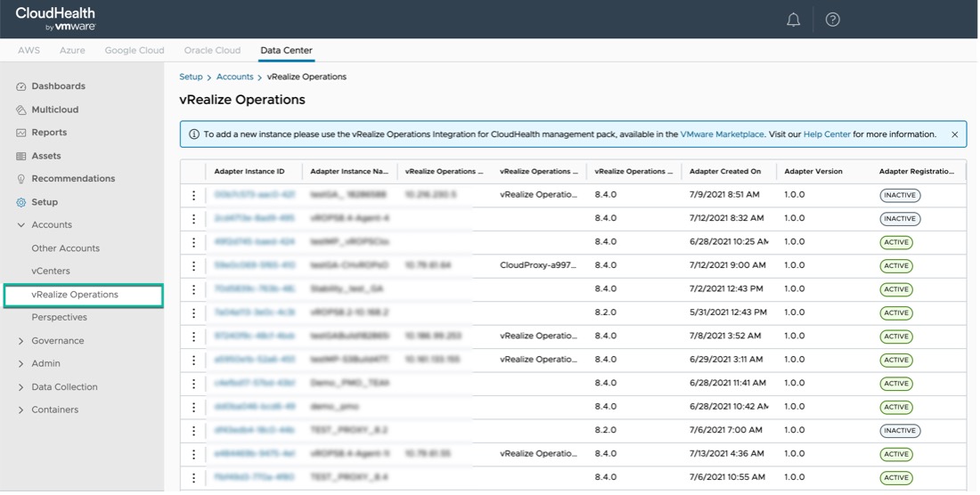Open row actions menu for CloudProxy-a997 row

[x=193, y=266]
